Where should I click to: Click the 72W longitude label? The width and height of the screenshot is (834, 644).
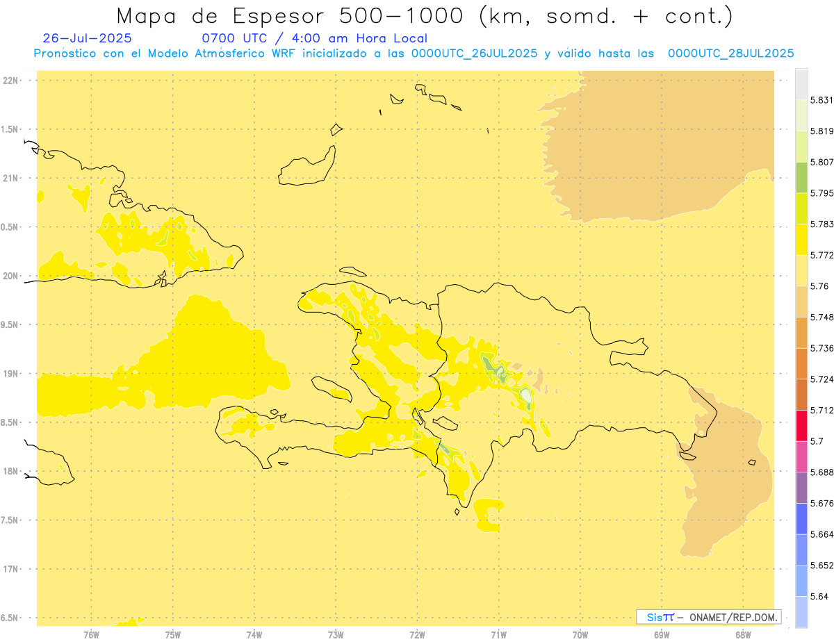[x=417, y=634]
